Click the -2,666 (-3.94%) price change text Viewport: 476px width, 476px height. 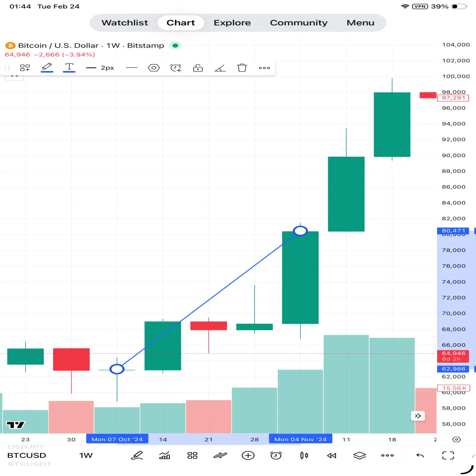click(x=64, y=55)
